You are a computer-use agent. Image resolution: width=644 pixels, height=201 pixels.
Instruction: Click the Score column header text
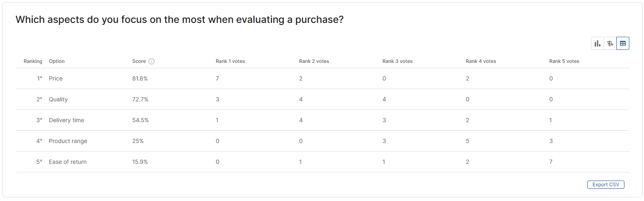(x=139, y=61)
